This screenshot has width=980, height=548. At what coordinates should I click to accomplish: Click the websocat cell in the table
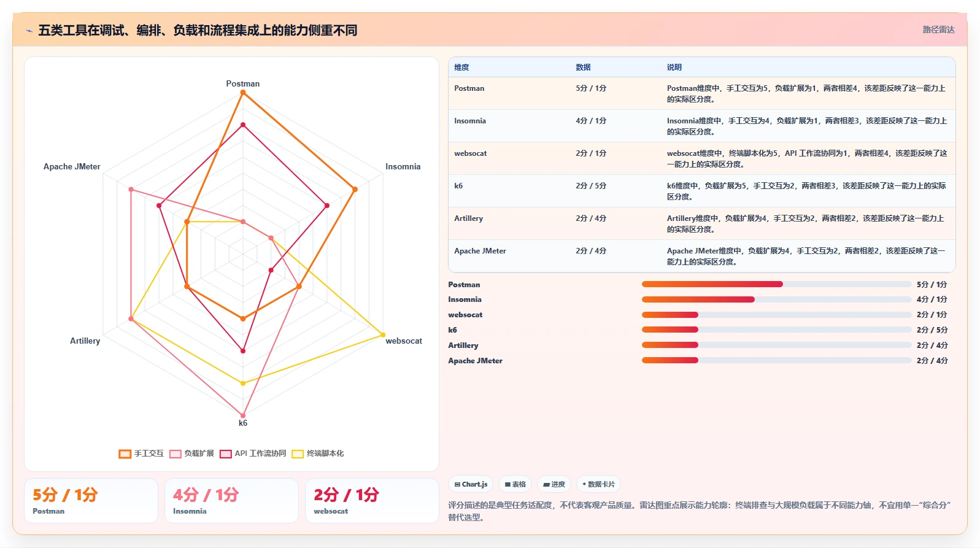pos(470,153)
